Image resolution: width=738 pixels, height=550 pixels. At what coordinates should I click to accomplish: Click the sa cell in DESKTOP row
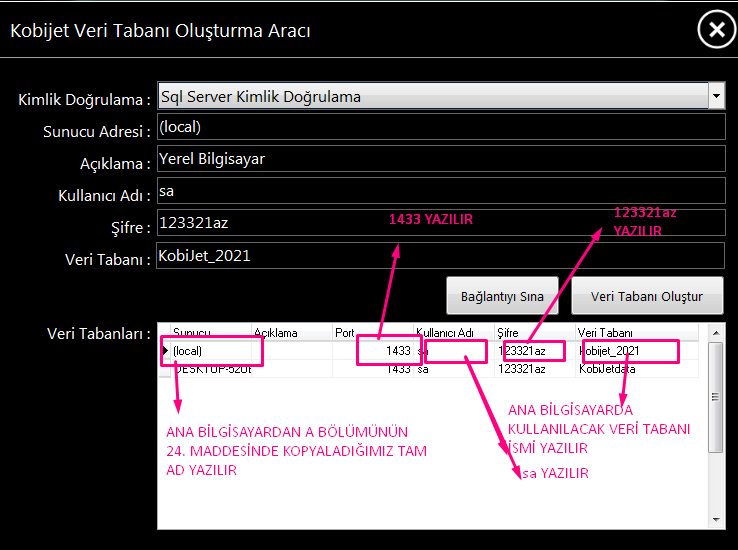click(x=454, y=369)
